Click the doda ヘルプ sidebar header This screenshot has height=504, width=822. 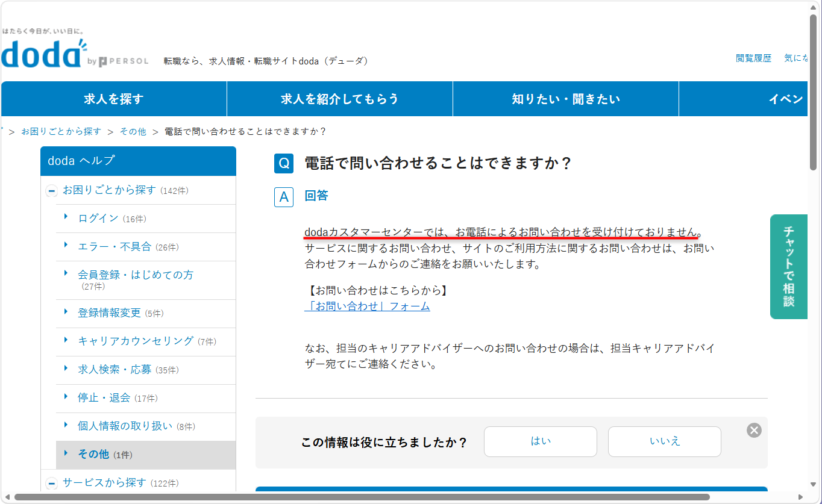click(x=138, y=161)
